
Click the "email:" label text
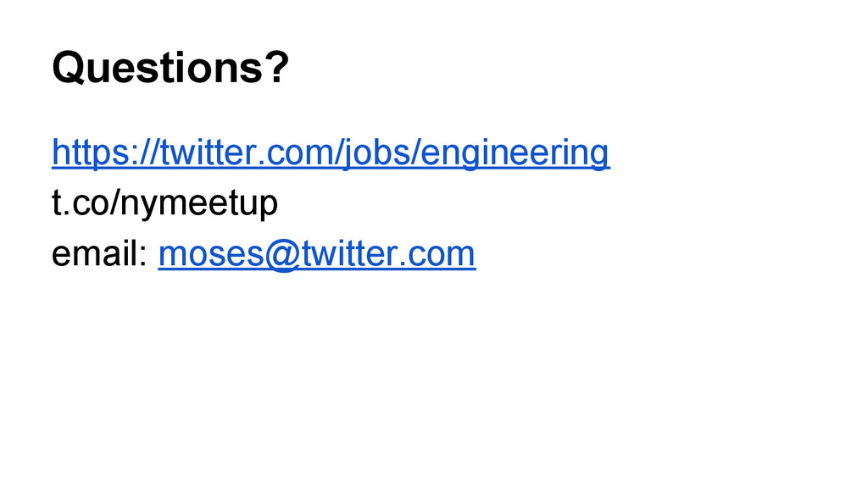click(100, 254)
